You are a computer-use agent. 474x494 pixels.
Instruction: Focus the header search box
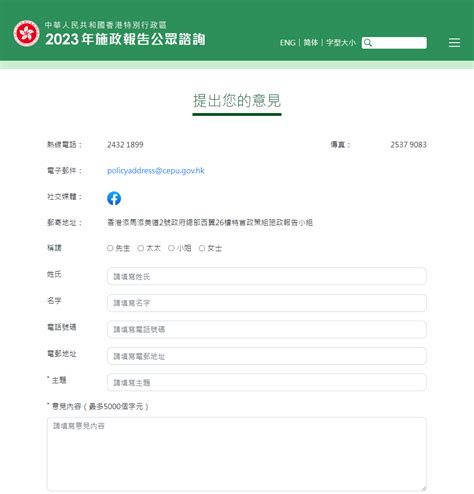click(x=394, y=43)
